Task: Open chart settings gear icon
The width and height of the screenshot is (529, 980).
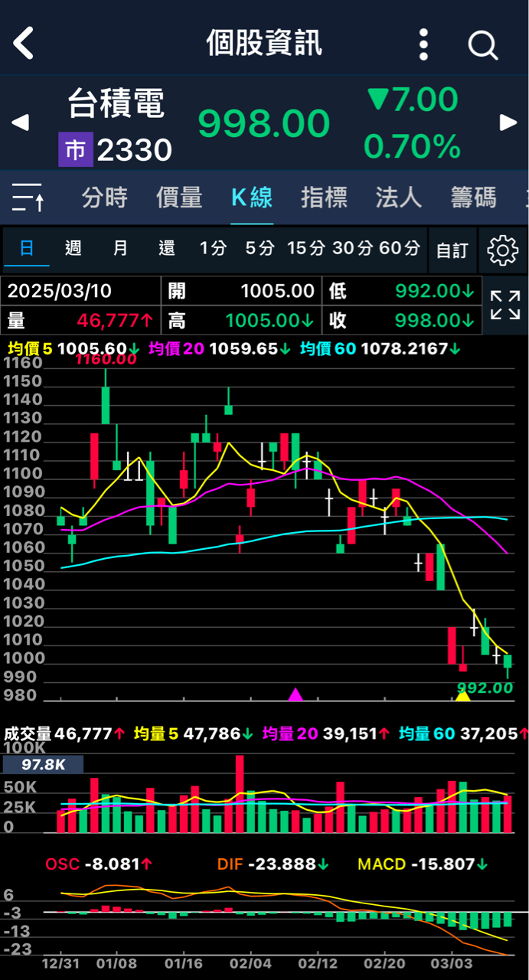Action: click(503, 250)
